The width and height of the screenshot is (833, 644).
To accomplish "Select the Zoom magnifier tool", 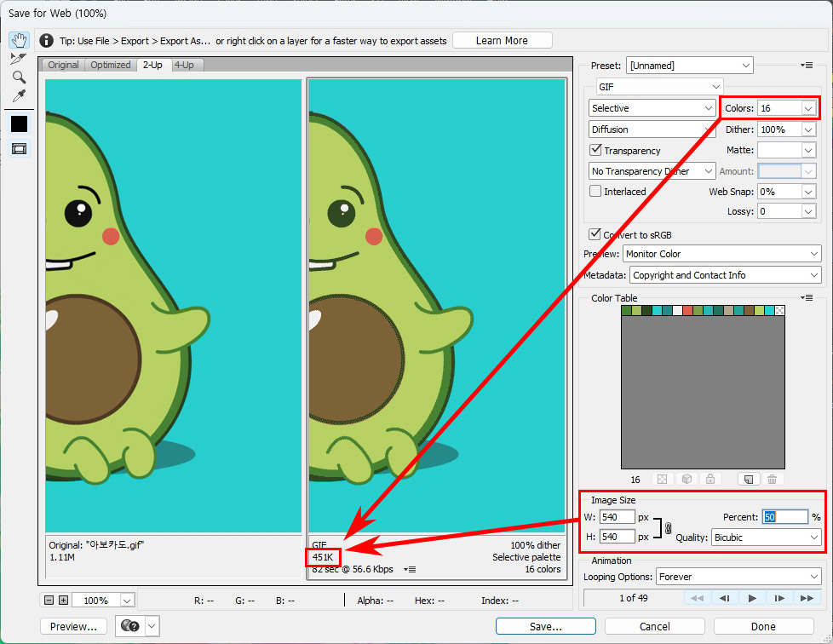I will click(19, 77).
